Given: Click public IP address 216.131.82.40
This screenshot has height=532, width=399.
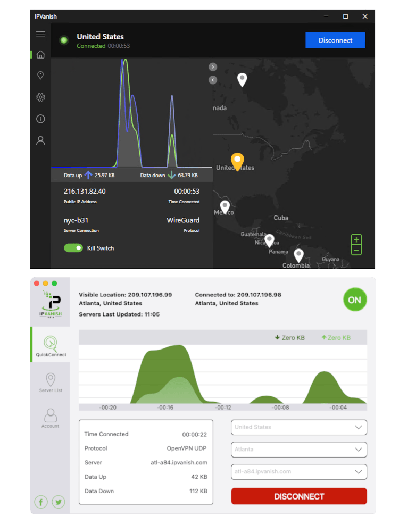Looking at the screenshot, I should pyautogui.click(x=85, y=192).
